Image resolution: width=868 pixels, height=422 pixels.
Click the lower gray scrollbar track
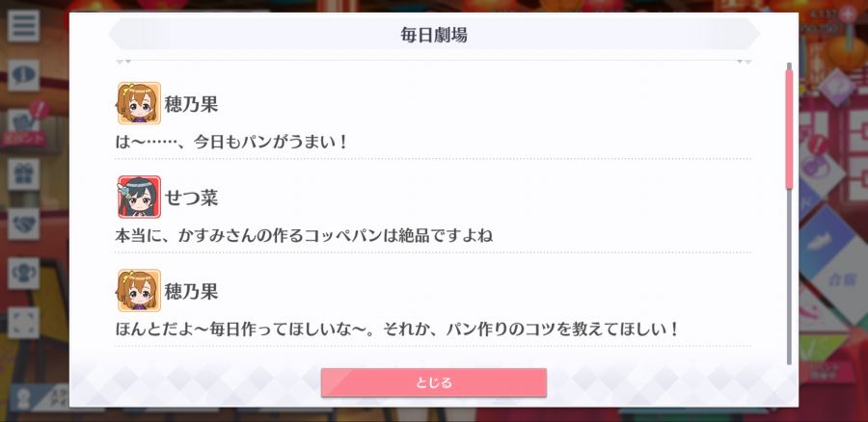pyautogui.click(x=789, y=277)
